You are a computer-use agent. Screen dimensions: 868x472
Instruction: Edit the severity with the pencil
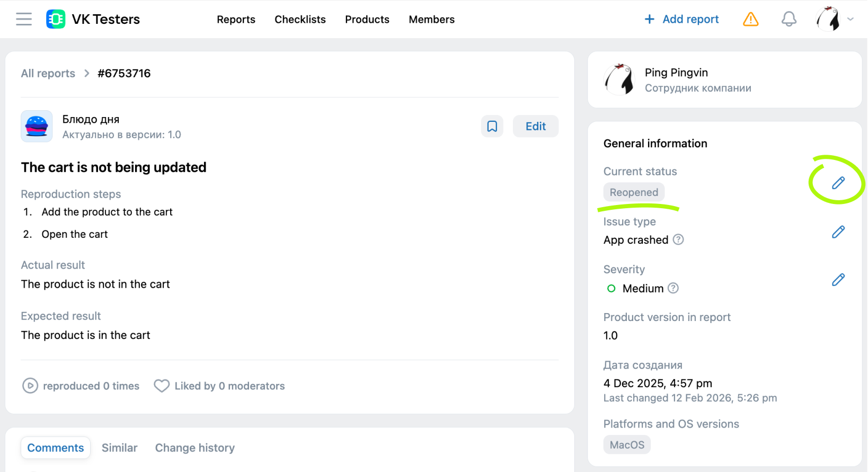tap(838, 279)
